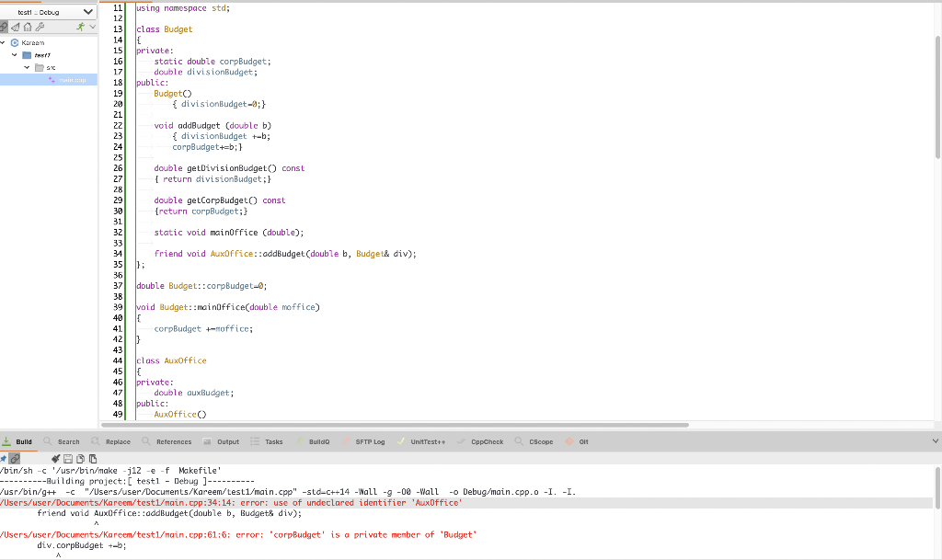Click the build (paper plane) toolbar icon

tap(16, 27)
